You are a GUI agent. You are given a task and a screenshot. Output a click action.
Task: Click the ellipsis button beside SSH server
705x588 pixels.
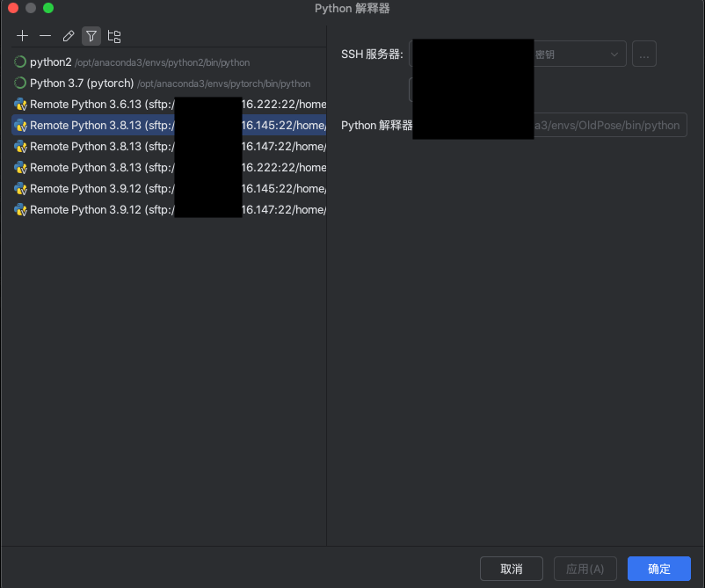644,54
